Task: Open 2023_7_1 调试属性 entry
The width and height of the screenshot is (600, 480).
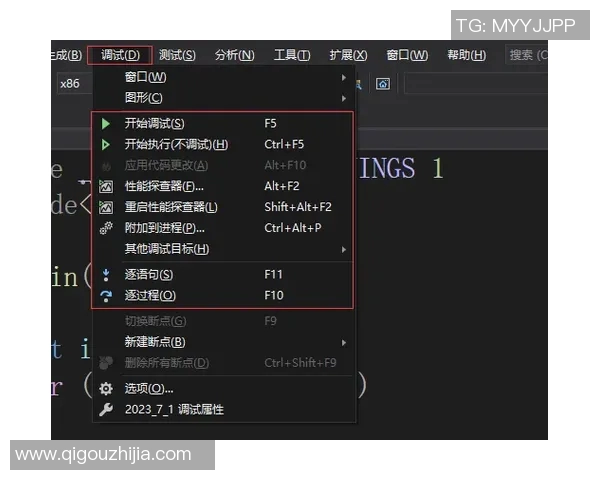Action: click(224, 410)
